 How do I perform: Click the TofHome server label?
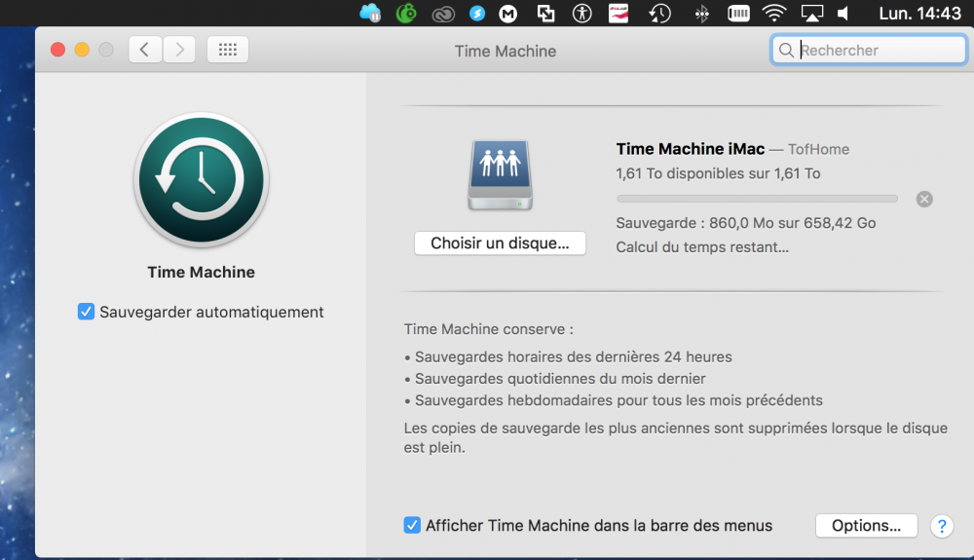point(818,150)
